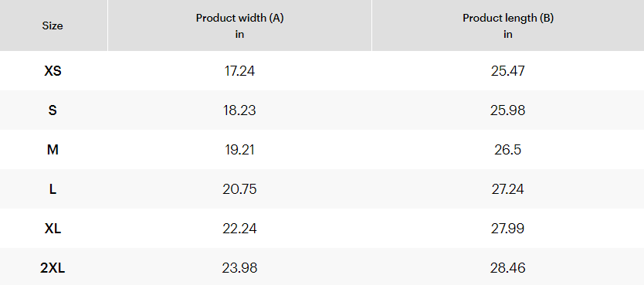Click the 26.5 length value
Viewport: 644px width, 285px height.
(508, 150)
